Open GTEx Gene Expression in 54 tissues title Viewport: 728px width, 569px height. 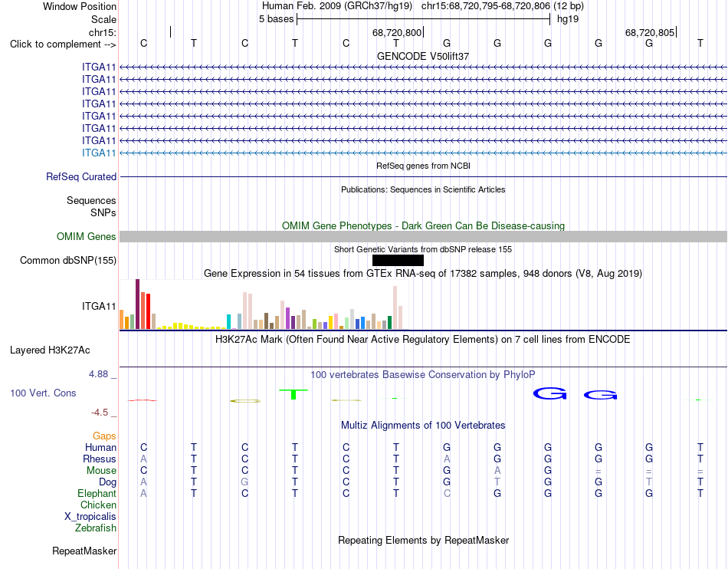tap(423, 274)
